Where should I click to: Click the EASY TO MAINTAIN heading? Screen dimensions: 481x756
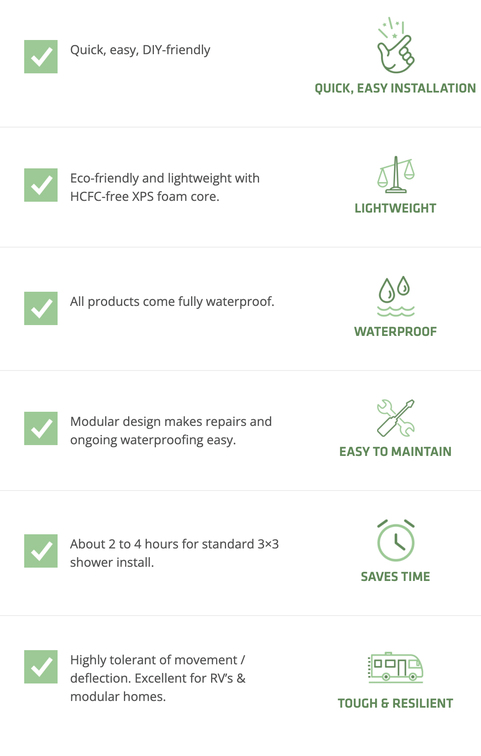click(x=395, y=452)
